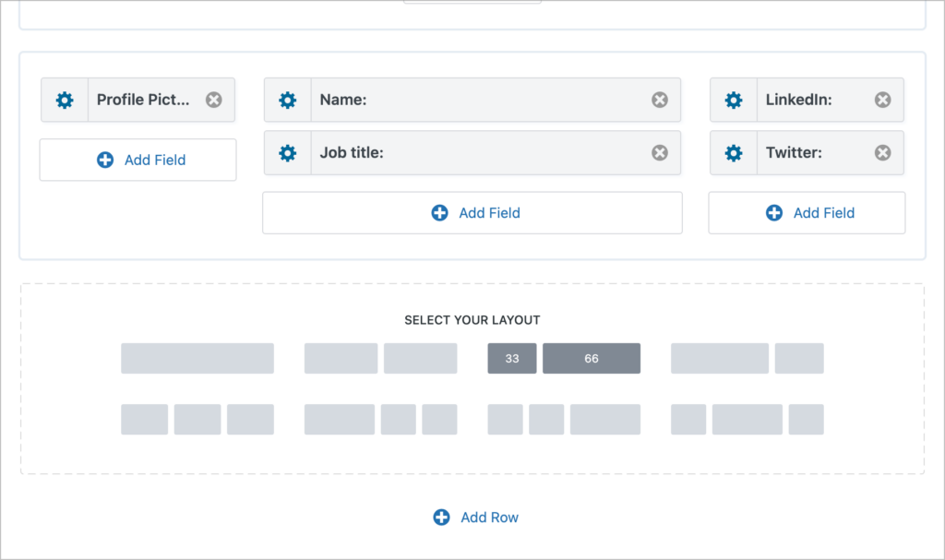This screenshot has width=945, height=560.
Task: Open settings for the Twitter field
Action: click(x=734, y=152)
